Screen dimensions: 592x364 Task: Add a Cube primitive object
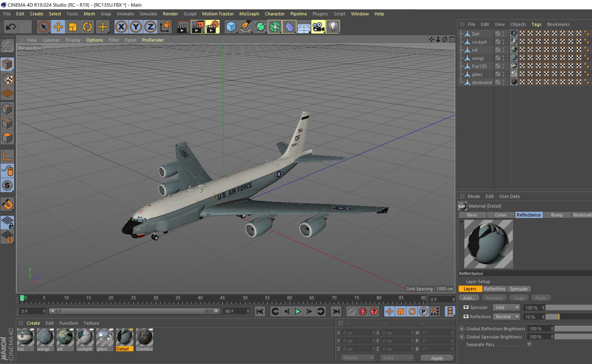(231, 27)
